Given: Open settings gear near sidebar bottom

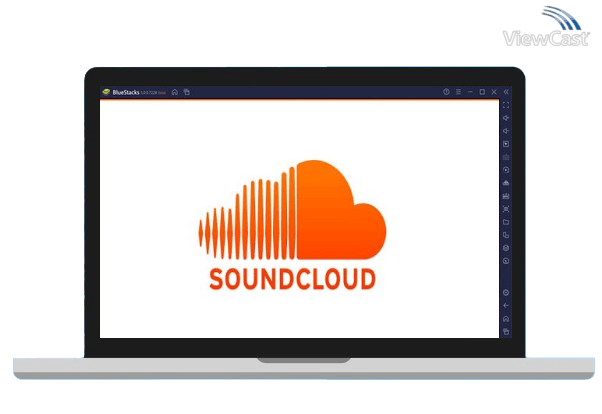Looking at the screenshot, I should (x=506, y=293).
